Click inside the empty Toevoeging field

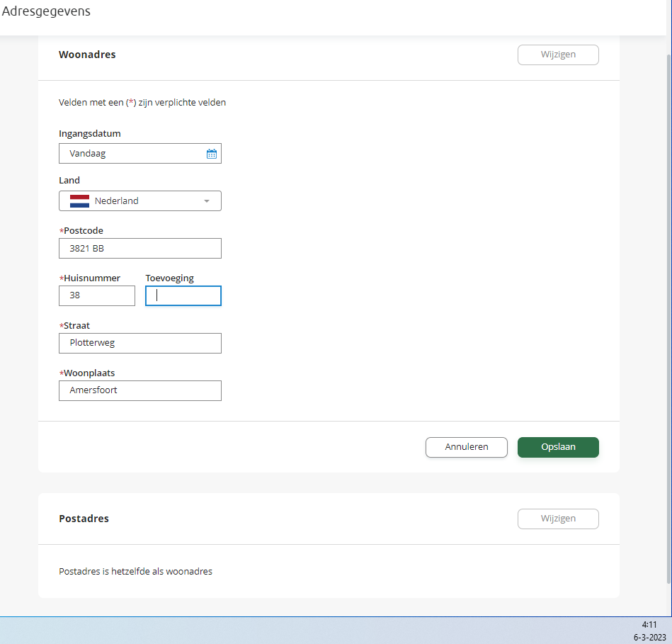click(x=183, y=295)
